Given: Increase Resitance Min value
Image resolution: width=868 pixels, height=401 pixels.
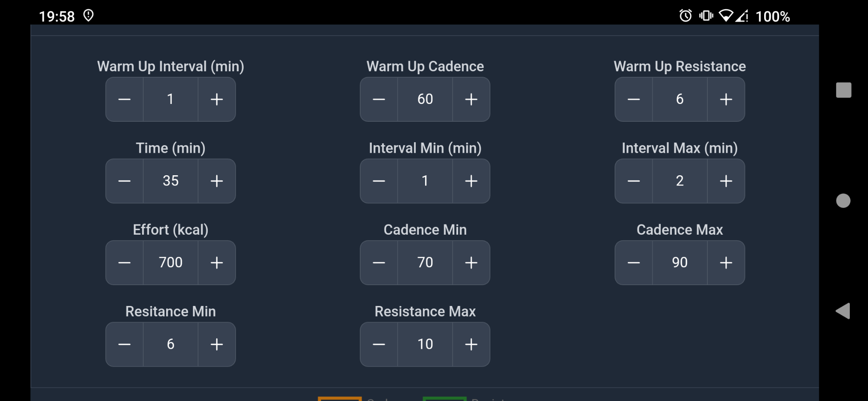Looking at the screenshot, I should click(217, 344).
